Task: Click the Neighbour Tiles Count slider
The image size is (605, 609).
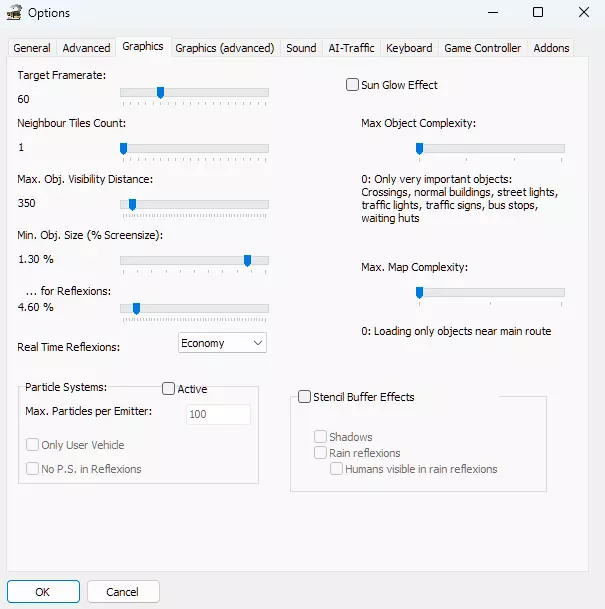Action: click(194, 148)
